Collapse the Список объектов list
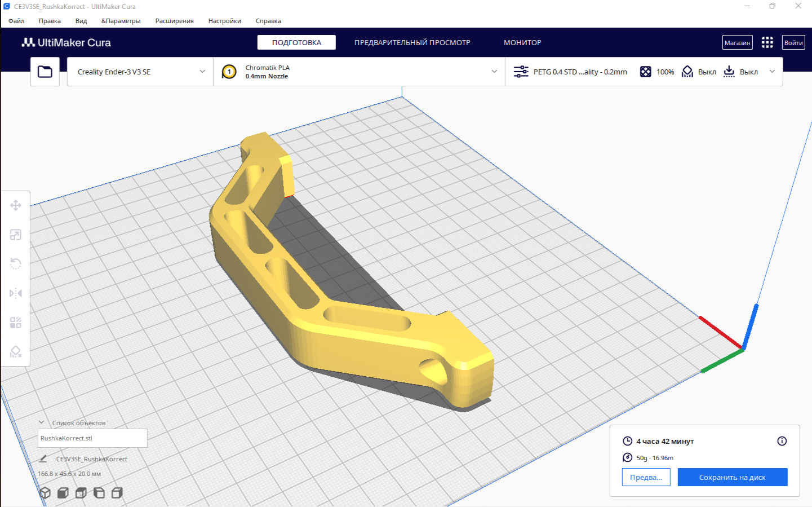 pos(41,422)
